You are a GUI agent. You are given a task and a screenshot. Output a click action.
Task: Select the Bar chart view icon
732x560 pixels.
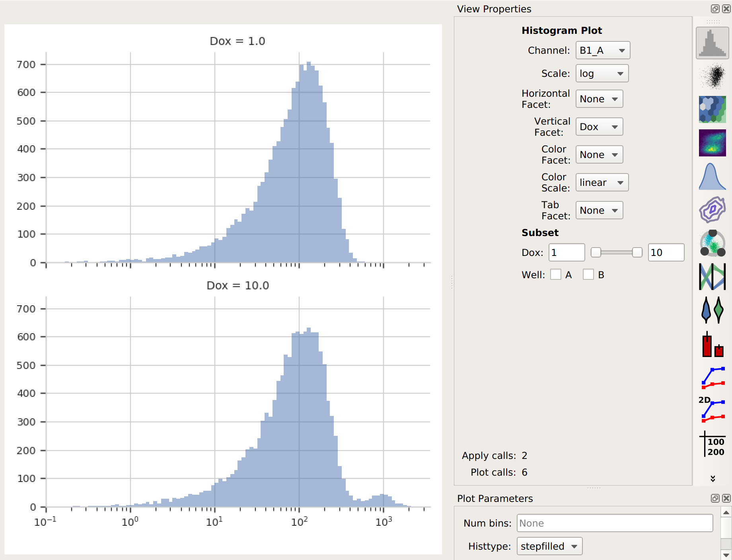712,343
